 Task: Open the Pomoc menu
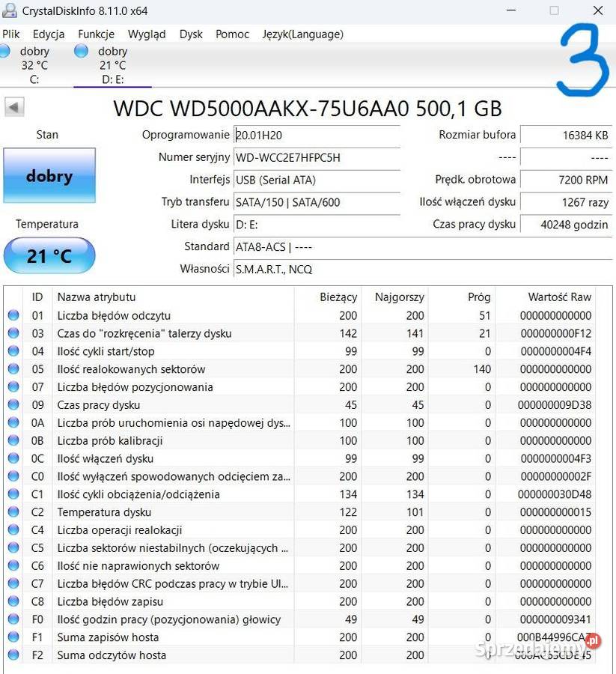[231, 34]
